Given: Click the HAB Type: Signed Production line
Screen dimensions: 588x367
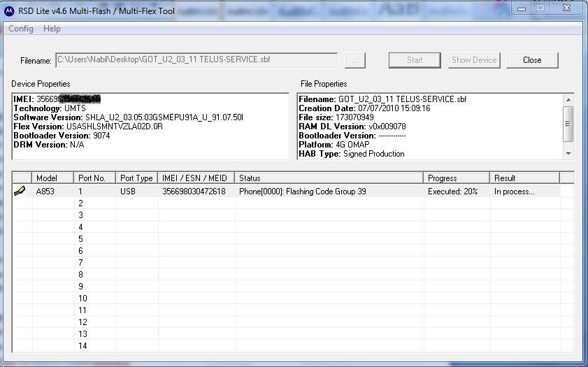Looking at the screenshot, I should (352, 154).
